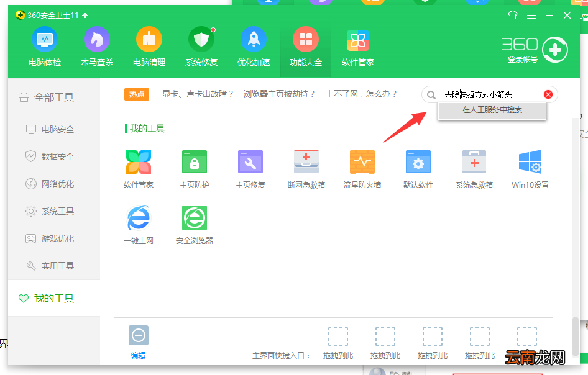Select 实用工具 category in sidebar

coord(54,266)
